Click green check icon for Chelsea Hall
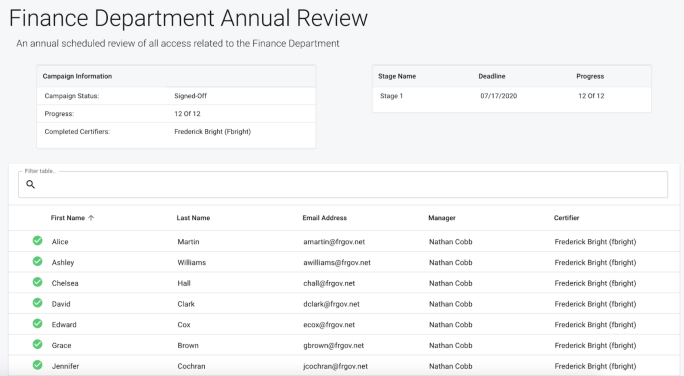684x376 pixels. click(x=38, y=282)
